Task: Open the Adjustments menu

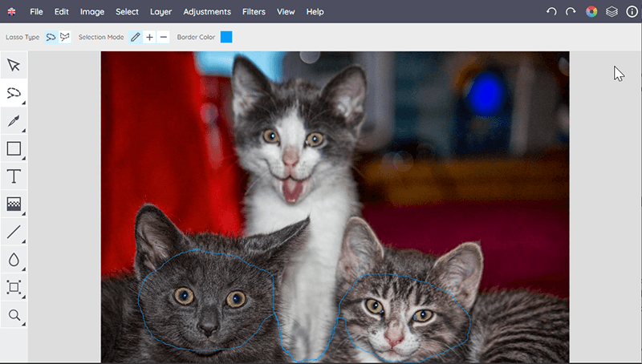Action: 206,12
